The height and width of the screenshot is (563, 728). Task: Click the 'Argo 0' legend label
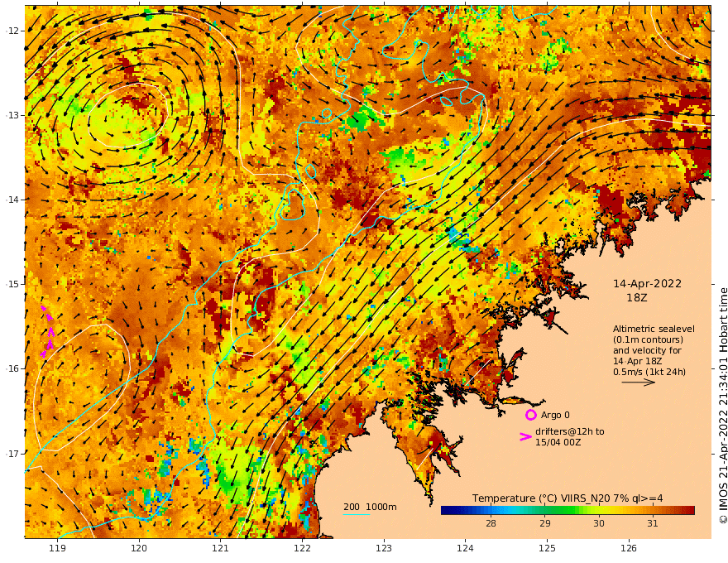pos(555,415)
